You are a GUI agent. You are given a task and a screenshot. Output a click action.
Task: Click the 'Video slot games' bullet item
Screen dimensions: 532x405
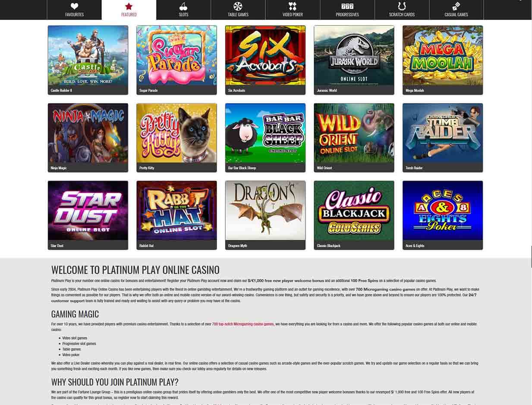point(75,338)
